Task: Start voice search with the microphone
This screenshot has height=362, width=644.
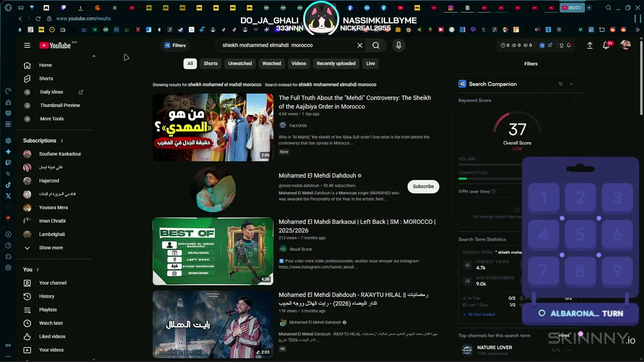Action: 398,45
